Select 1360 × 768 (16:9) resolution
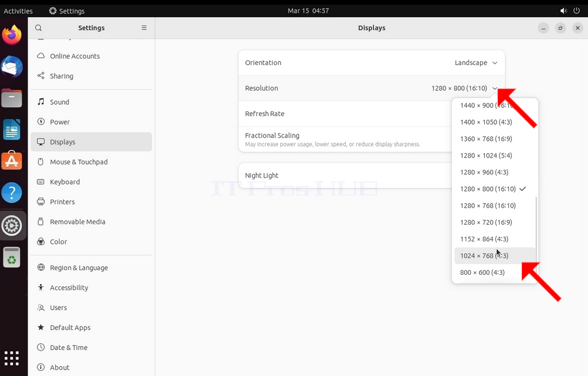Viewport: 588px width, 376px height. coord(495,139)
